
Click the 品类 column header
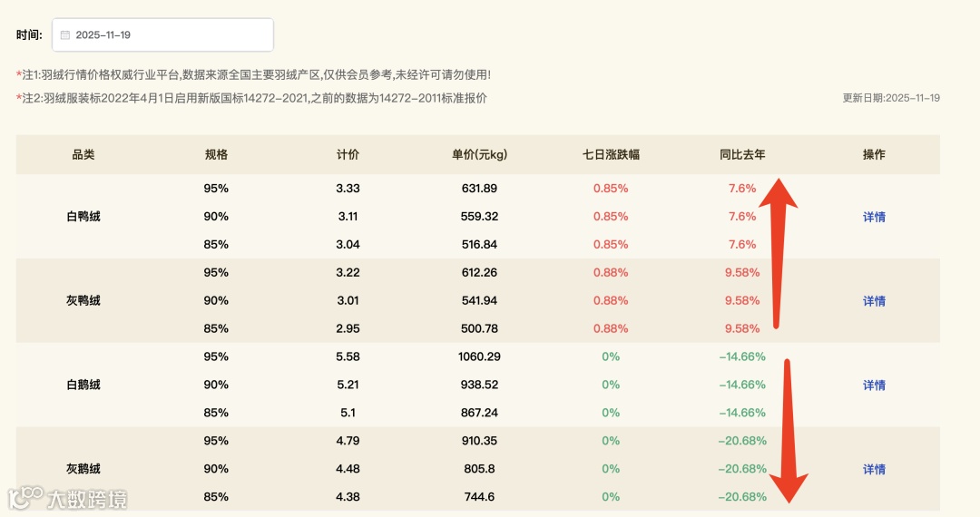click(83, 154)
